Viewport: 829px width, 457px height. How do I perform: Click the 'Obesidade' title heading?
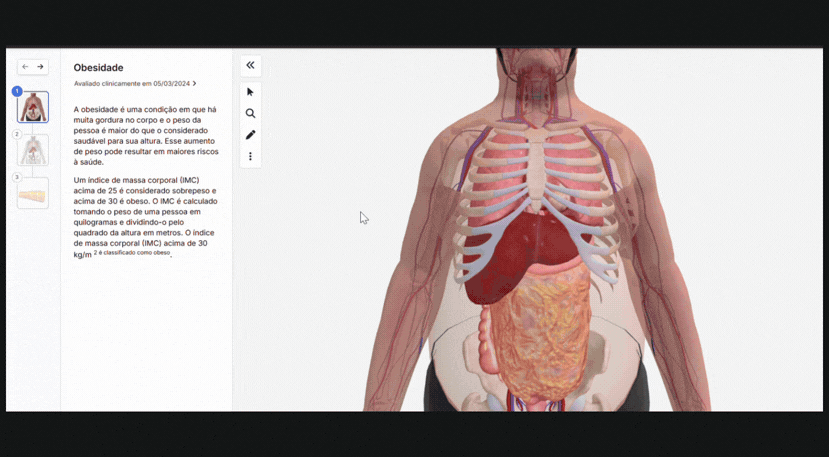pyautogui.click(x=98, y=68)
